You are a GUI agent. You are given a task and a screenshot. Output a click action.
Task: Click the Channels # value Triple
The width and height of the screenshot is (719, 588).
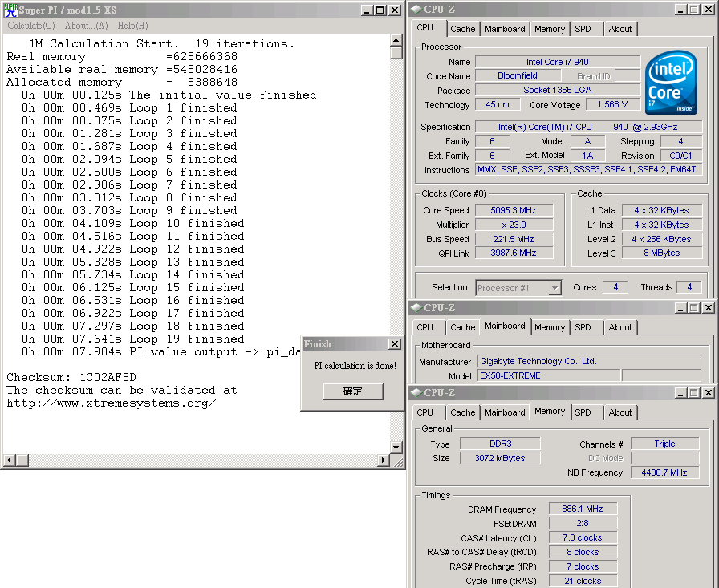pyautogui.click(x=665, y=444)
